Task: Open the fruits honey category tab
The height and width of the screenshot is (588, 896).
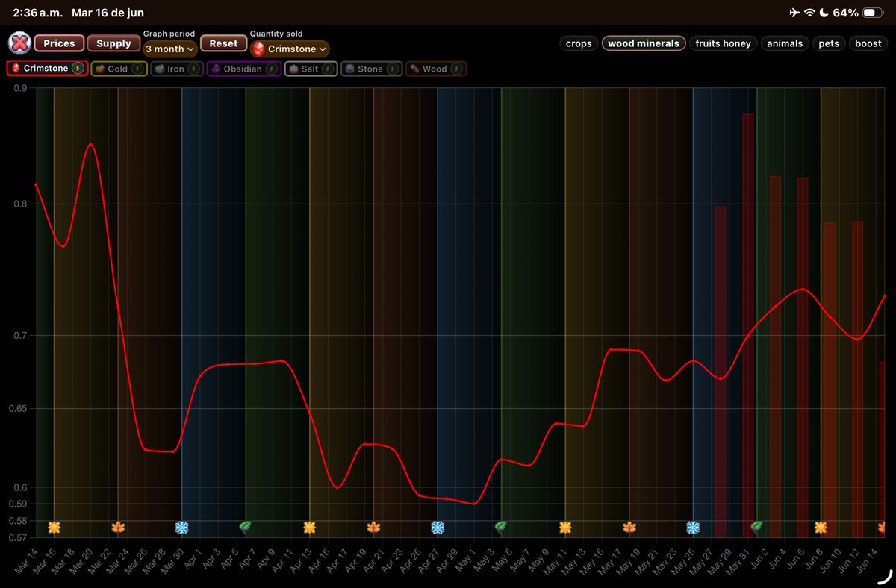Action: click(723, 43)
